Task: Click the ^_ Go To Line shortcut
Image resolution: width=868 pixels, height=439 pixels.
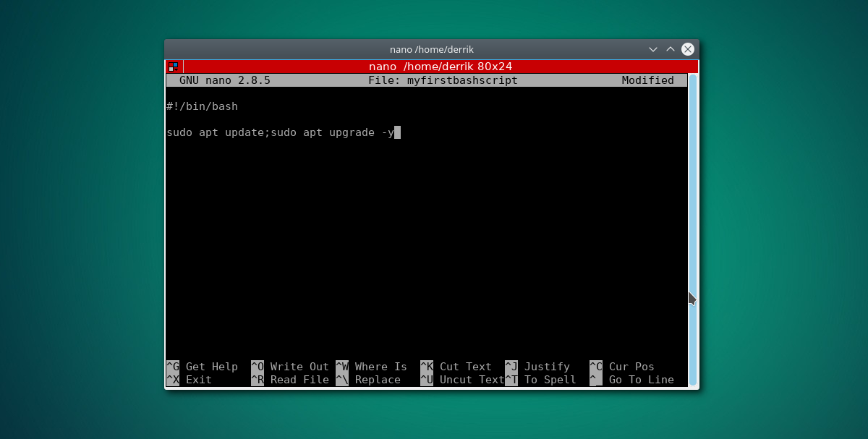Action: click(631, 380)
